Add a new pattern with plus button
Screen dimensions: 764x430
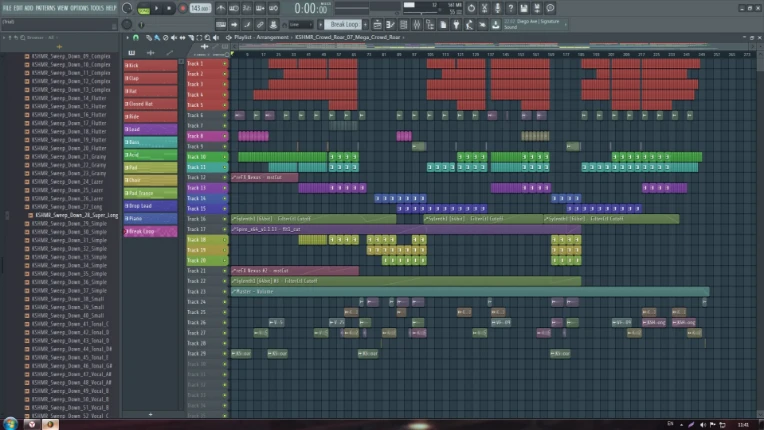[366, 24]
